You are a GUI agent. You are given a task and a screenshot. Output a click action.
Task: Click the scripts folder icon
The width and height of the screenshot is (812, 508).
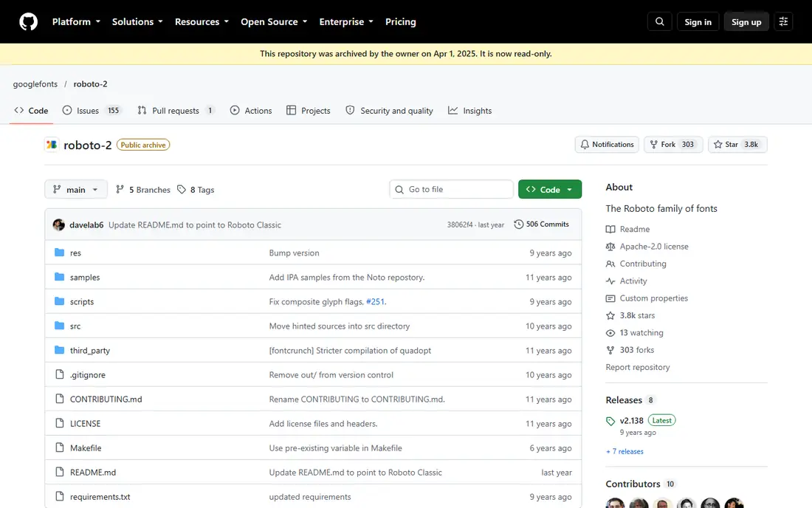pos(60,301)
